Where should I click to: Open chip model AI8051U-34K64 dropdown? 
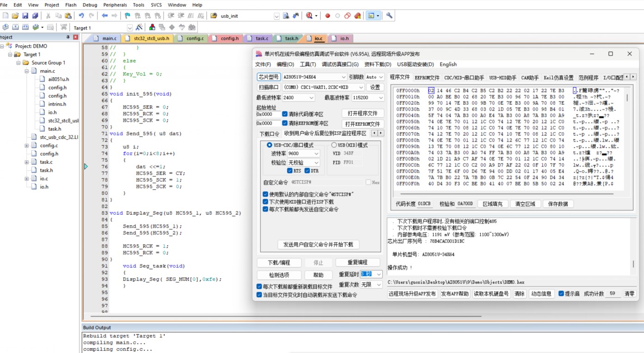343,77
